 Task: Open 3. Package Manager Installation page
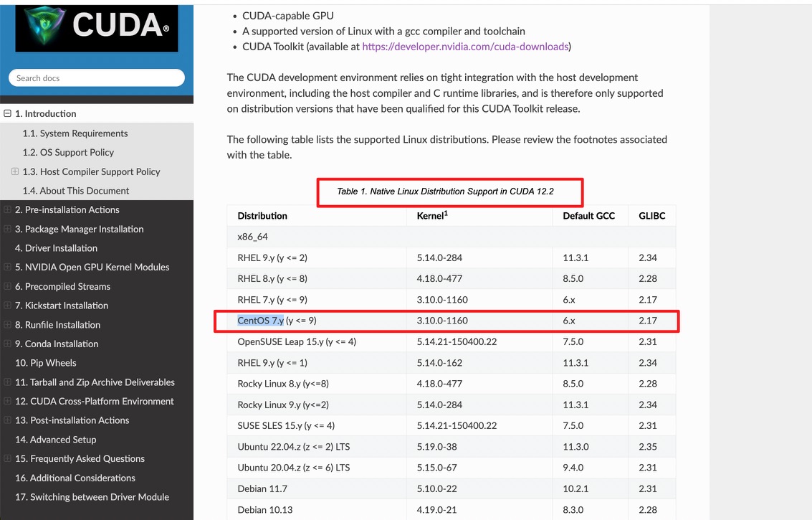click(80, 229)
